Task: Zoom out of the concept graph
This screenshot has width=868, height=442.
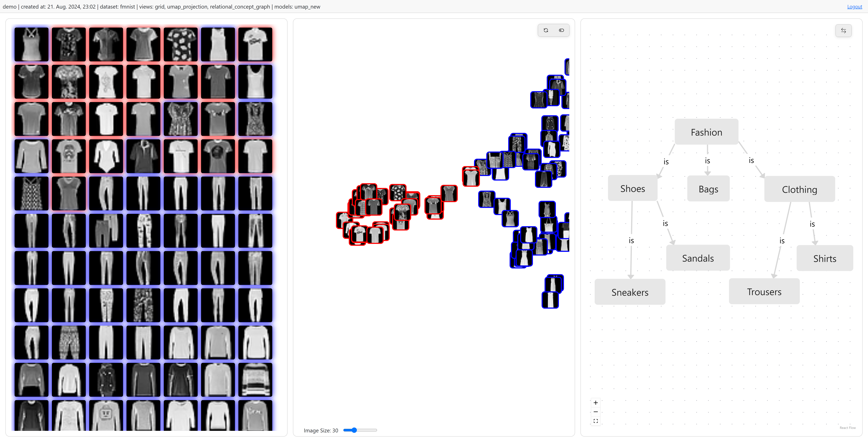Action: (x=596, y=412)
